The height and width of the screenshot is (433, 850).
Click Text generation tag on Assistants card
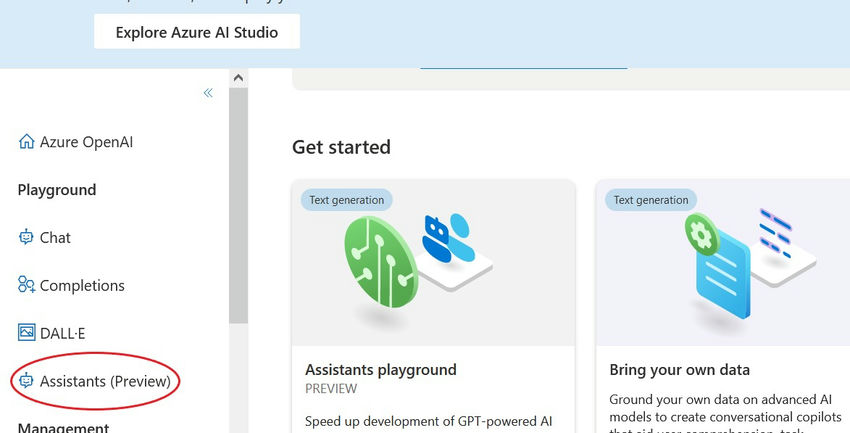(347, 200)
